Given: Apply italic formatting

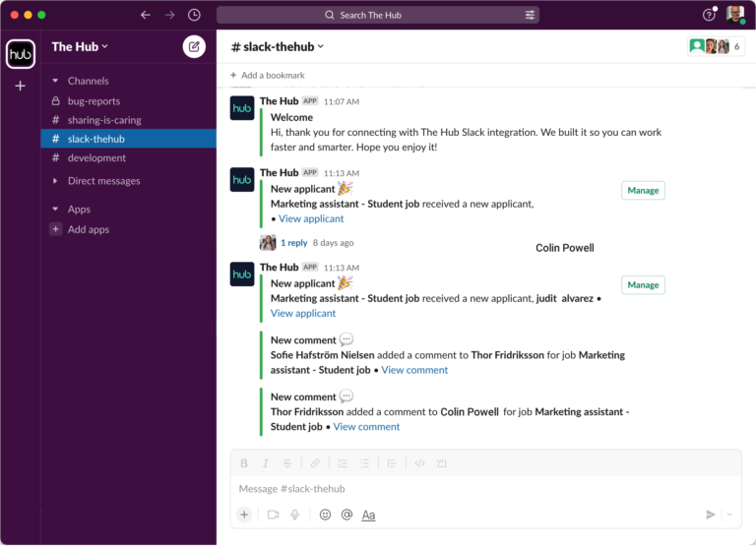Looking at the screenshot, I should (266, 463).
